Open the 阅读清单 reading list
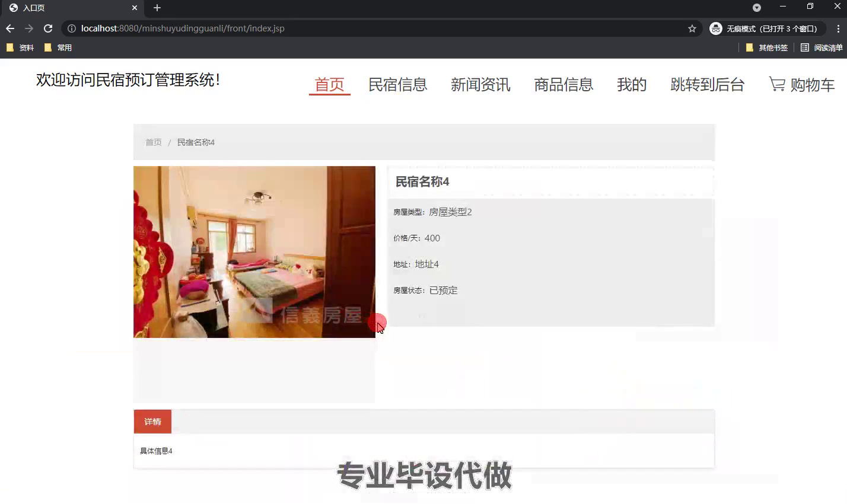847x504 pixels. point(821,47)
